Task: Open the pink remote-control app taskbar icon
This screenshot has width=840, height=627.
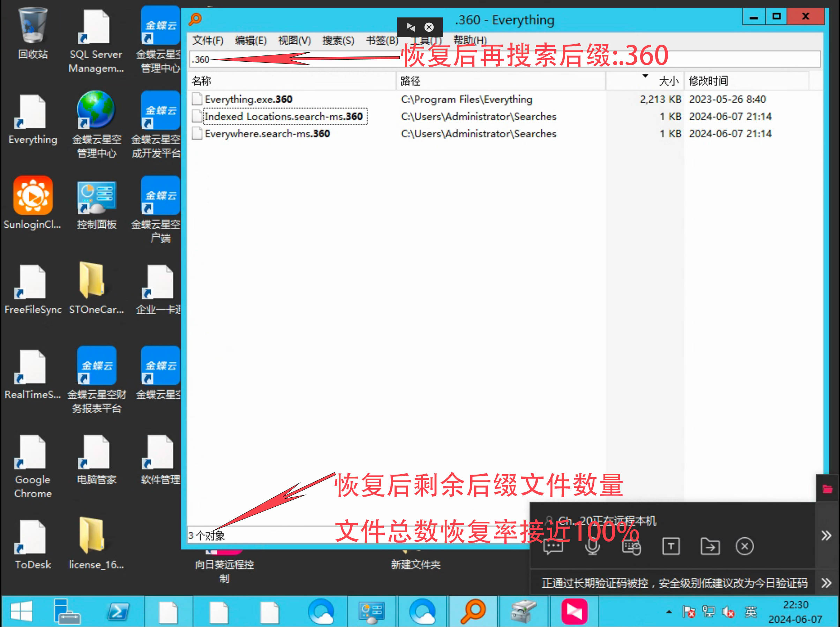Action: coord(574,611)
